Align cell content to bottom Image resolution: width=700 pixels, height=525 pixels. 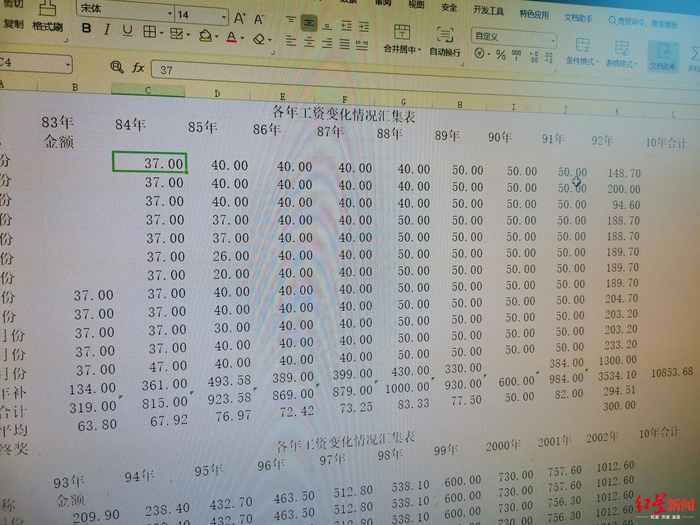[x=327, y=25]
